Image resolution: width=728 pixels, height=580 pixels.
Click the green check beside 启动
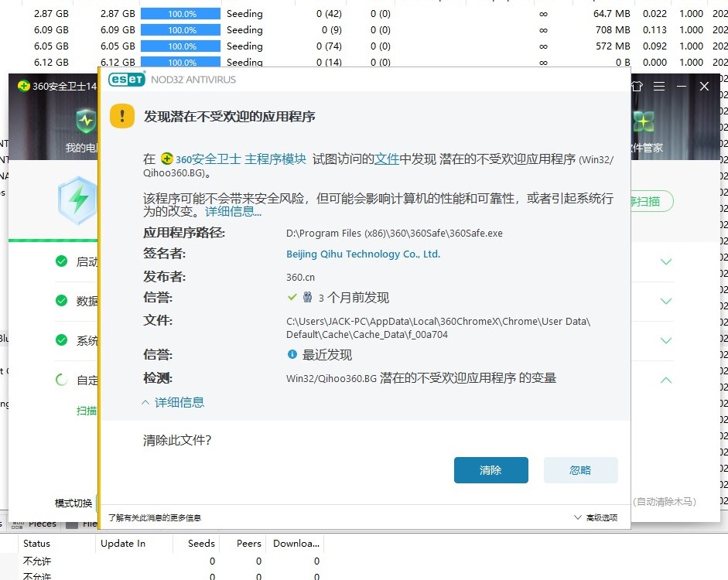point(61,261)
